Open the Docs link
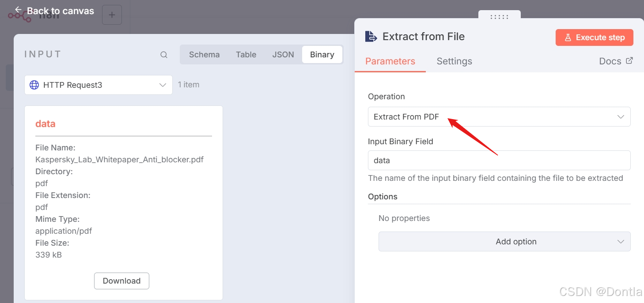The image size is (644, 303). click(x=616, y=61)
